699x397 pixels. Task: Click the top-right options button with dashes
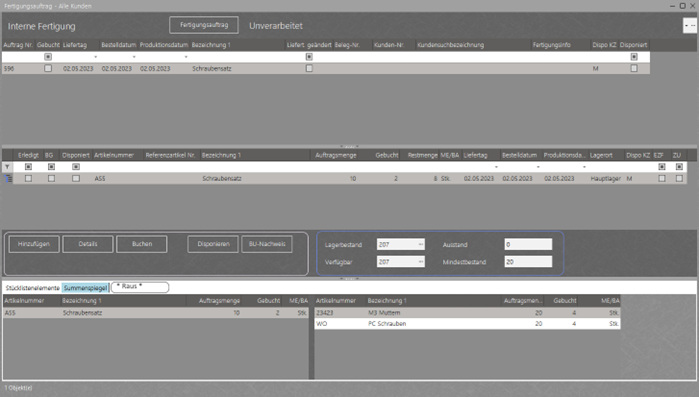tap(690, 26)
